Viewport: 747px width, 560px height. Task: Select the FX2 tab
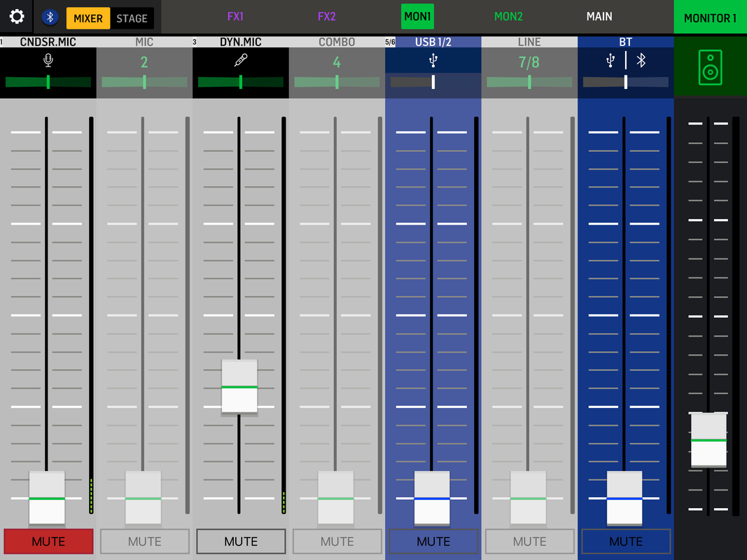point(327,17)
